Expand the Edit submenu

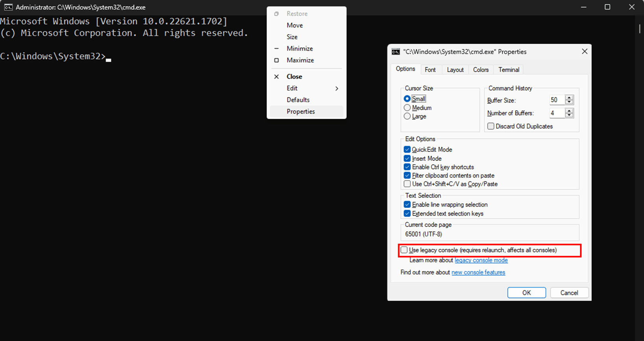click(x=307, y=88)
